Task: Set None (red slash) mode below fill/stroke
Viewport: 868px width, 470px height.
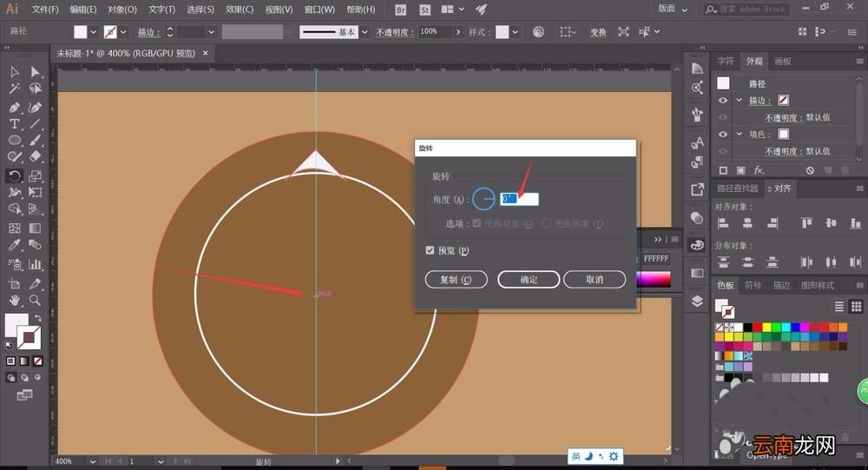Action: click(37, 361)
